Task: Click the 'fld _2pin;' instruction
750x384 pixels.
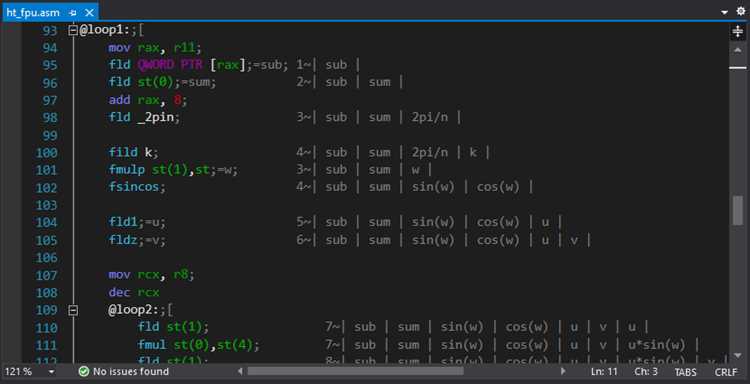Action: 144,117
